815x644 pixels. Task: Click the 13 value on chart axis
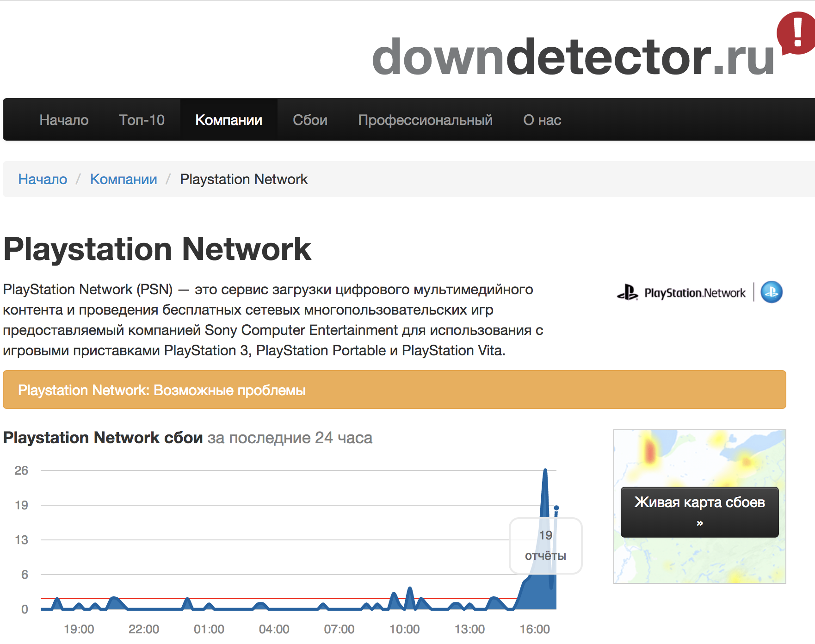21,540
